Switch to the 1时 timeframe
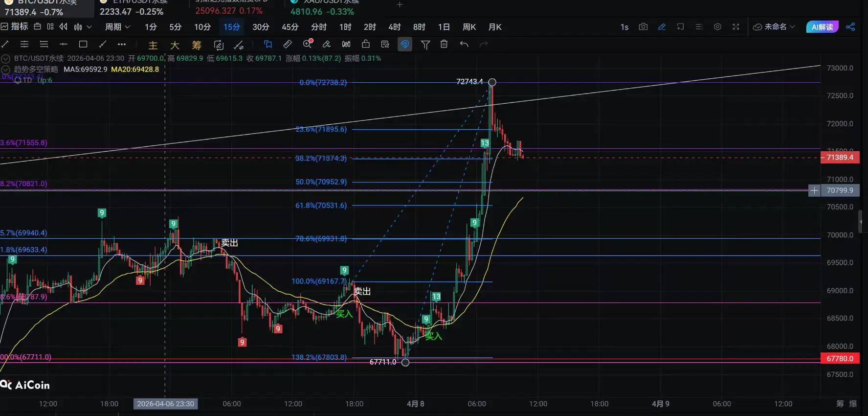This screenshot has height=416, width=868. 345,27
